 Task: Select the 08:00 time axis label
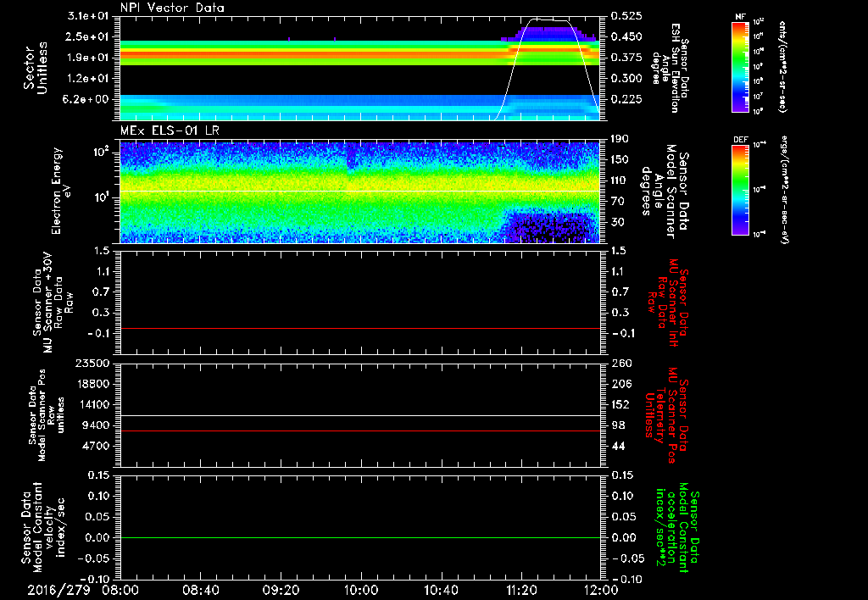click(x=120, y=588)
